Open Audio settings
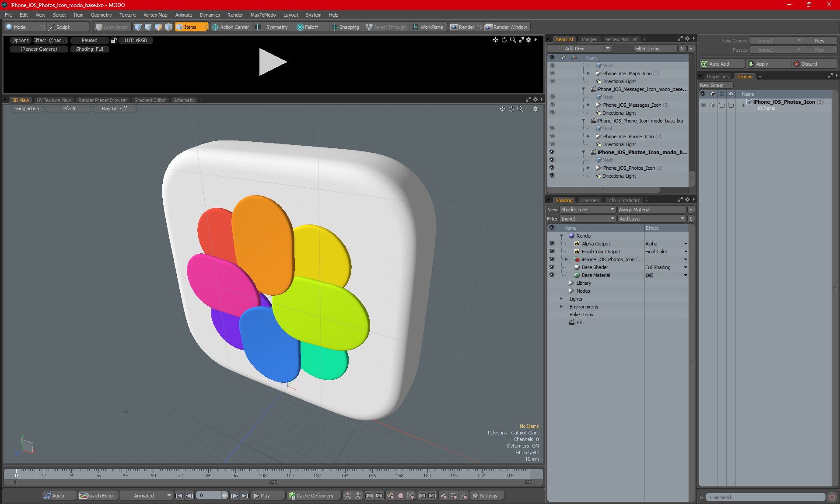 [x=59, y=496]
